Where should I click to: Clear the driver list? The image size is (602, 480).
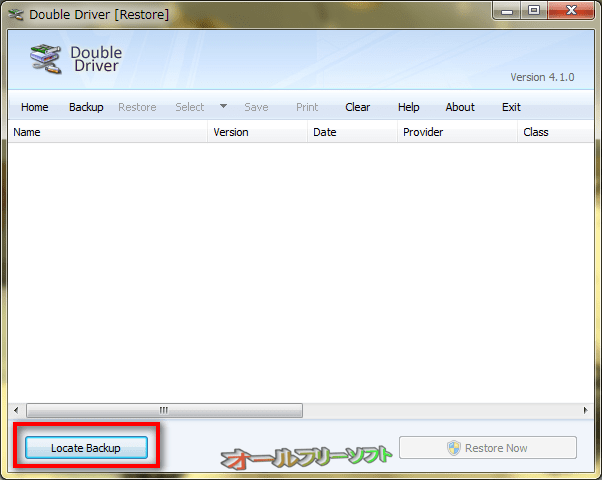357,107
